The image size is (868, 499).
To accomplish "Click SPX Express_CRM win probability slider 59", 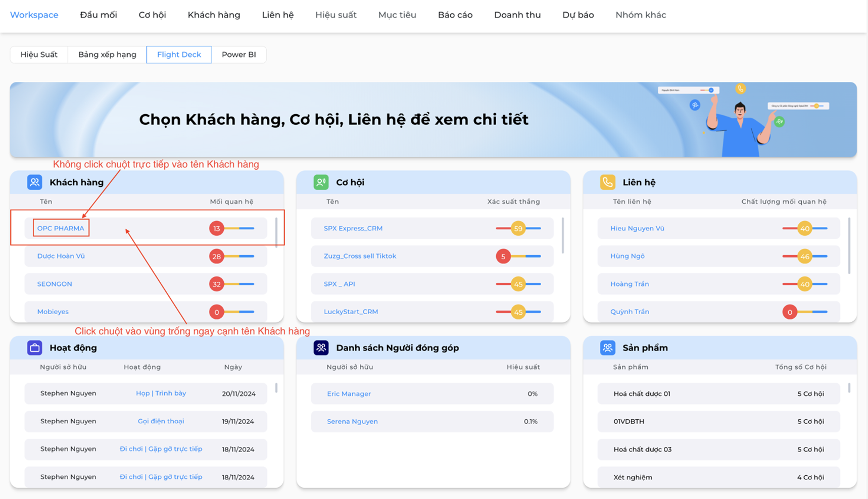I will (x=518, y=228).
